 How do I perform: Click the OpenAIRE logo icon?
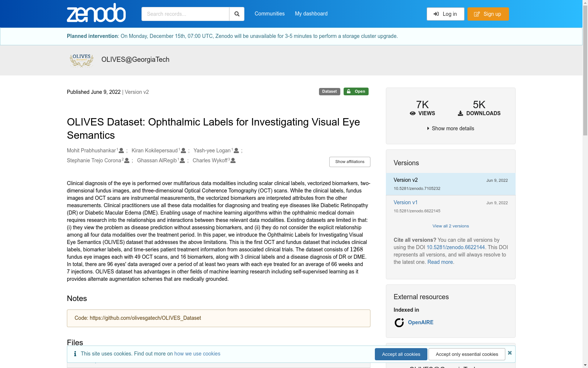tap(399, 322)
